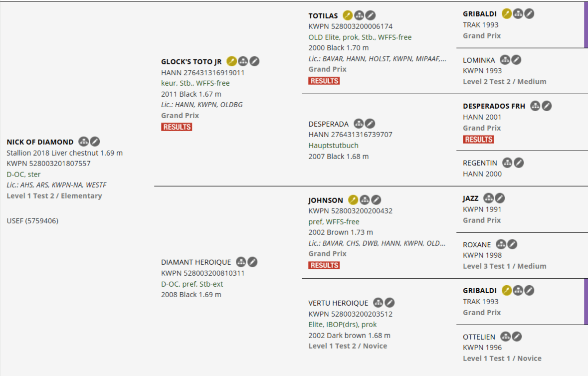View RESULTS for Desperados FRH
Viewport: 588px width, 376px height.
click(x=478, y=140)
